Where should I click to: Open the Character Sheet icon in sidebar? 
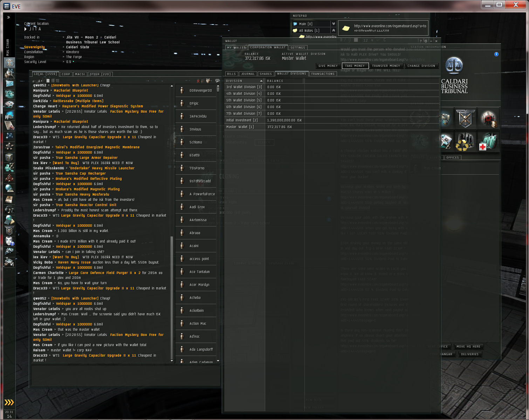click(x=9, y=63)
